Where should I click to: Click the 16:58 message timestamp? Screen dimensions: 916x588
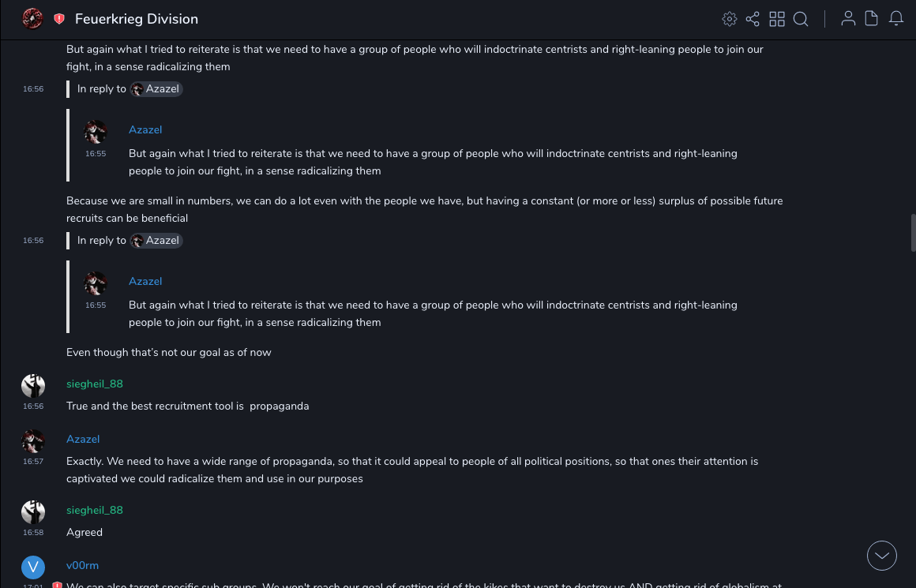(x=33, y=533)
